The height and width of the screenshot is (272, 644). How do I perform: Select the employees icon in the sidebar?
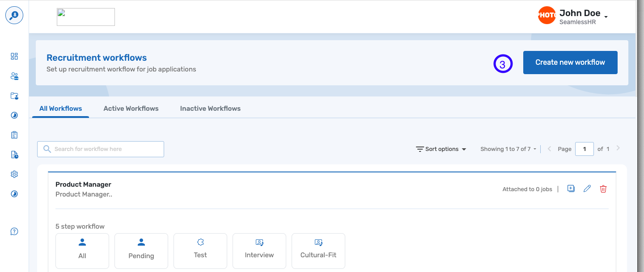coord(14,76)
